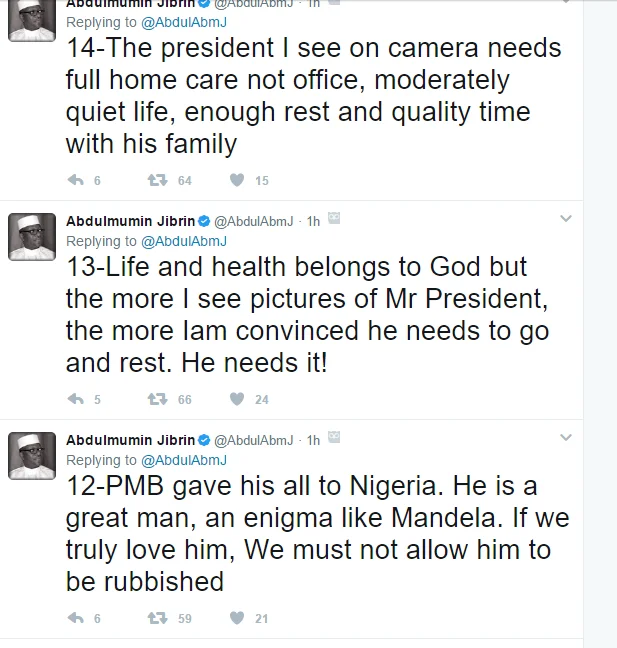617x648 pixels.
Task: Open Abdulmumin Jibrin's profile name on tweet 13
Action: (x=130, y=220)
